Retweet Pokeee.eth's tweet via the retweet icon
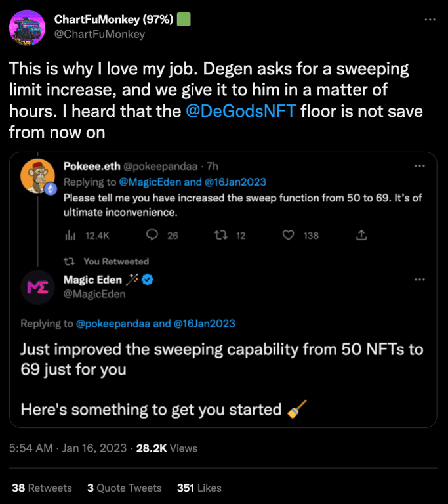Image resolution: width=448 pixels, height=504 pixels. [x=221, y=235]
